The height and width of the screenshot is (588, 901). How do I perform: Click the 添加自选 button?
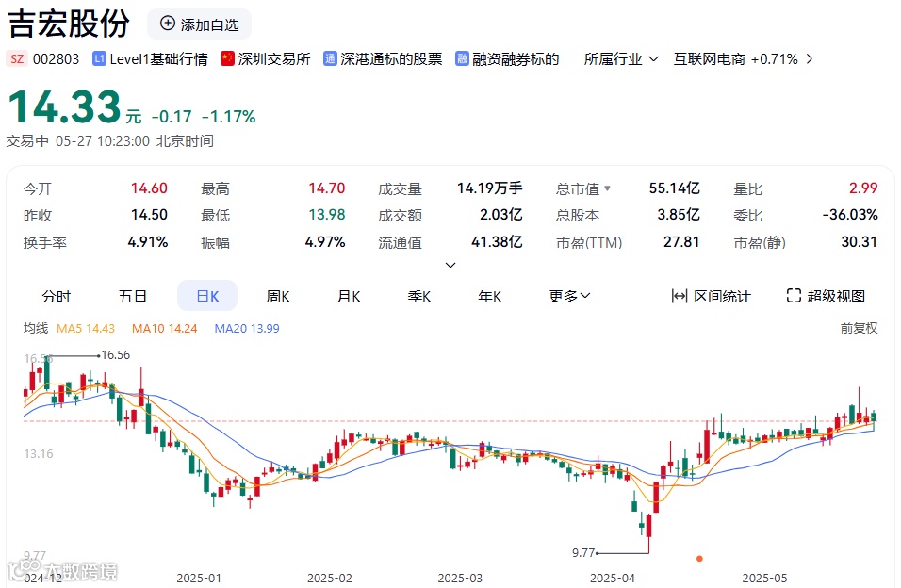[x=200, y=24]
